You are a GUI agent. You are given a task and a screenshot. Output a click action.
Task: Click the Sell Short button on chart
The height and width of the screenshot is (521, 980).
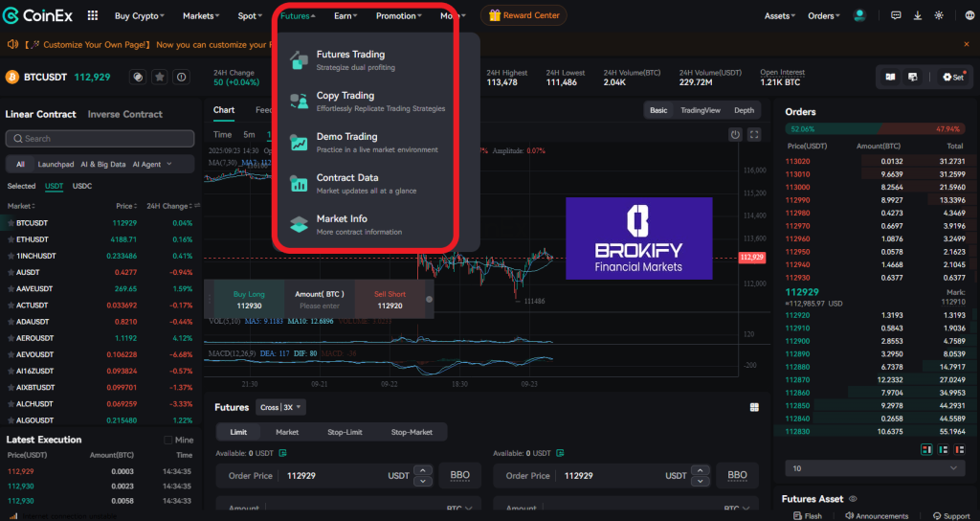[x=390, y=300]
